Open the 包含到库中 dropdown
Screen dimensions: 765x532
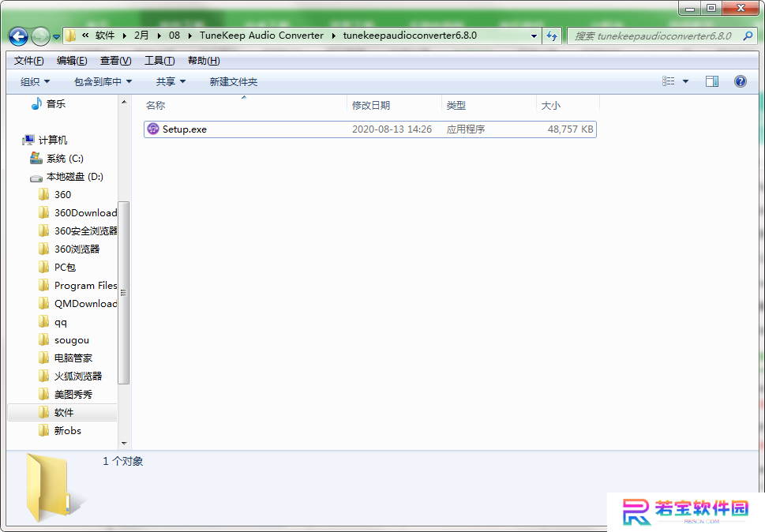[103, 81]
